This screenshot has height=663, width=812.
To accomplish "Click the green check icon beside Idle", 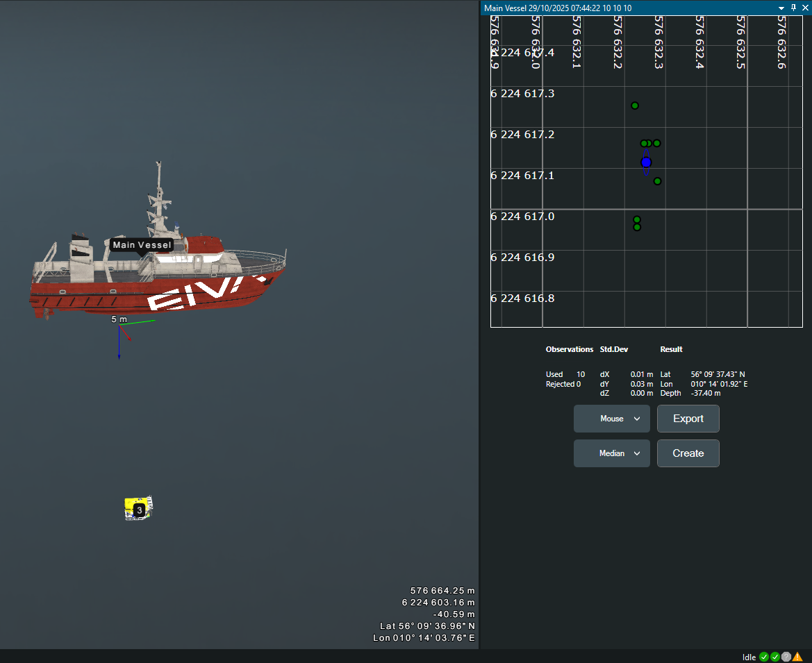I will tap(764, 657).
